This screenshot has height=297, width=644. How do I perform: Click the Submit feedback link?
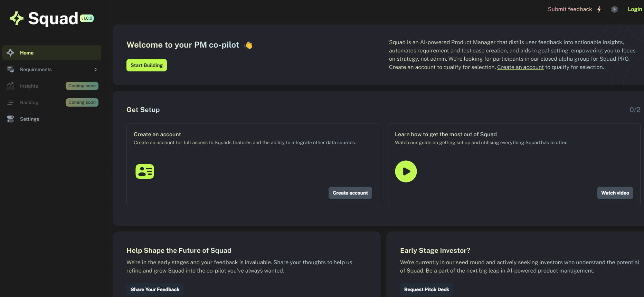click(570, 9)
